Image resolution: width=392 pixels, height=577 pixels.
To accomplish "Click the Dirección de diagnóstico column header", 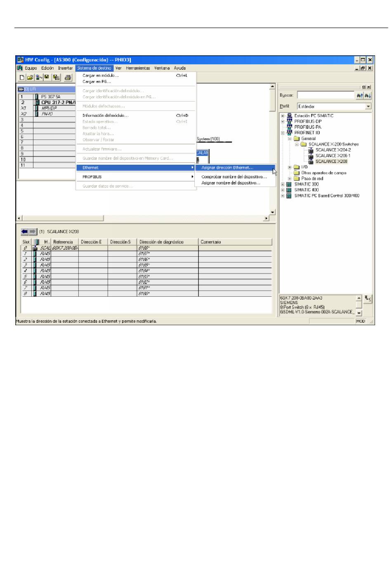I will (168, 242).
